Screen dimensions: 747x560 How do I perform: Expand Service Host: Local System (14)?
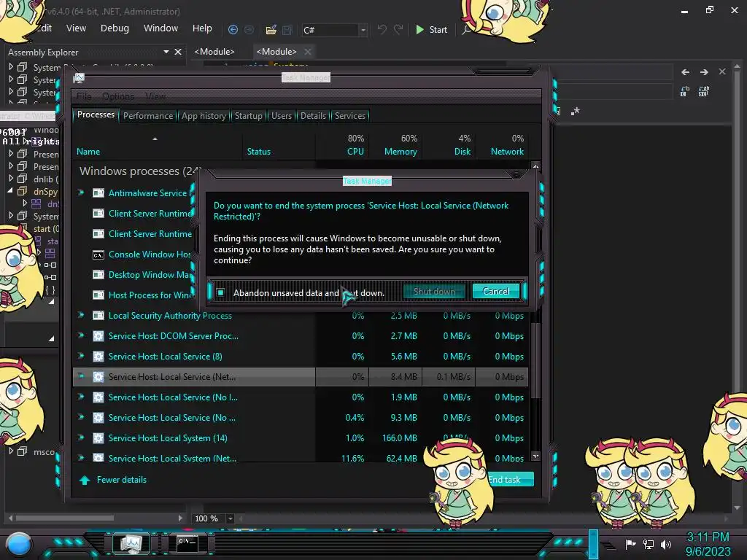click(81, 437)
